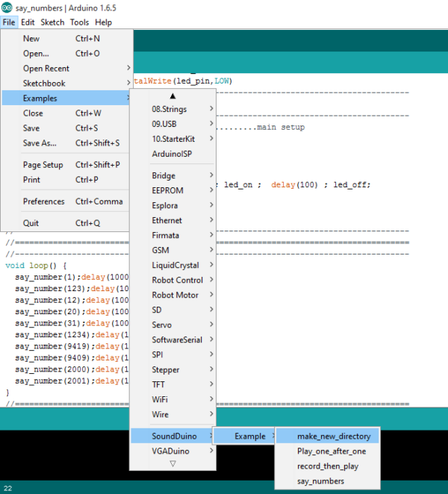Open the Tools menu

coord(79,22)
